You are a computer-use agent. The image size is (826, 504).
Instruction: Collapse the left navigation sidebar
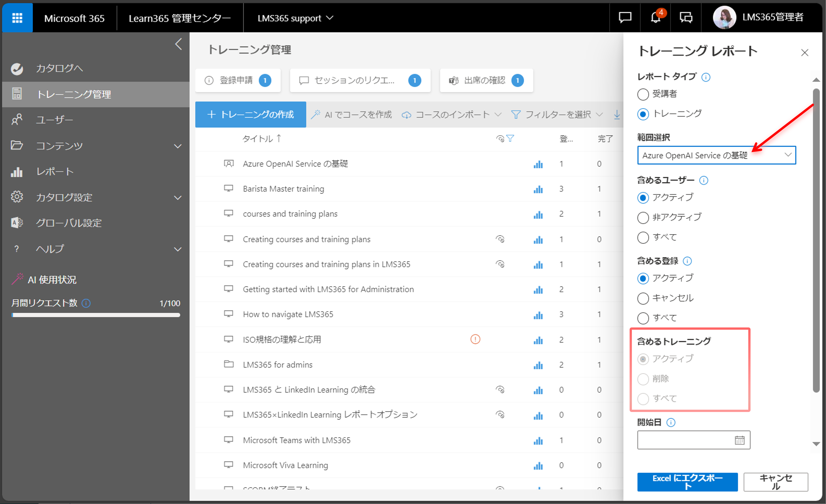pyautogui.click(x=178, y=44)
